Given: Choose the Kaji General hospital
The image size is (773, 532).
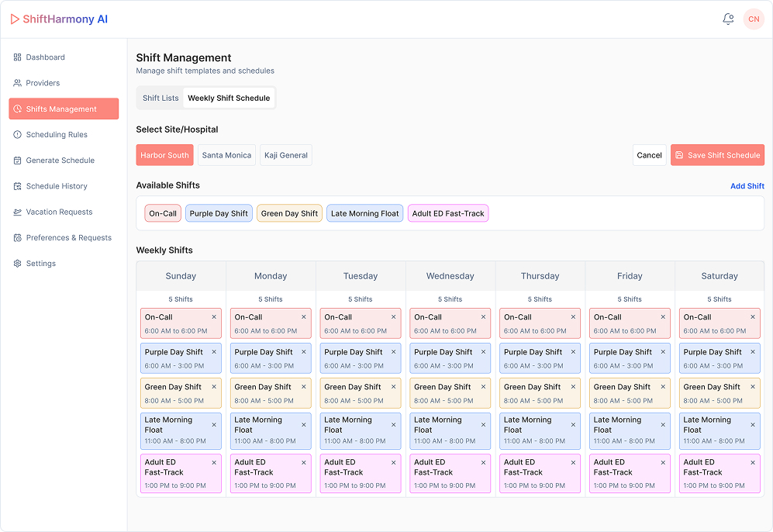Looking at the screenshot, I should [x=286, y=155].
